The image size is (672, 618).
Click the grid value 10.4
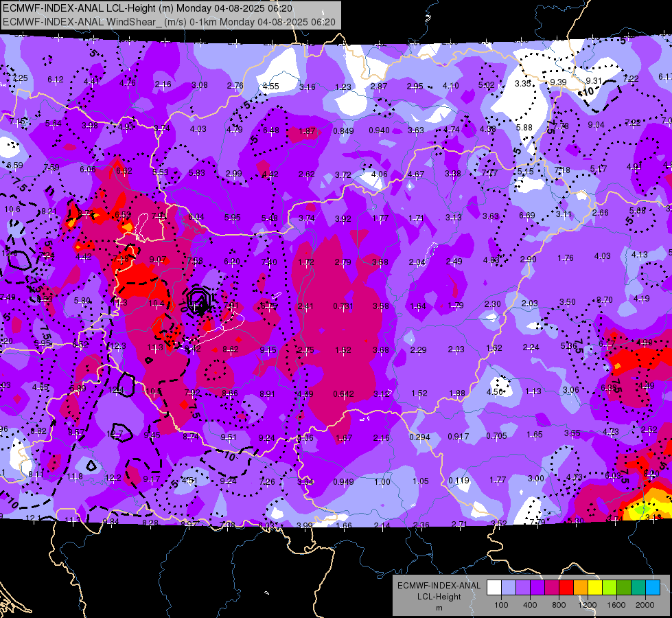tap(157, 304)
